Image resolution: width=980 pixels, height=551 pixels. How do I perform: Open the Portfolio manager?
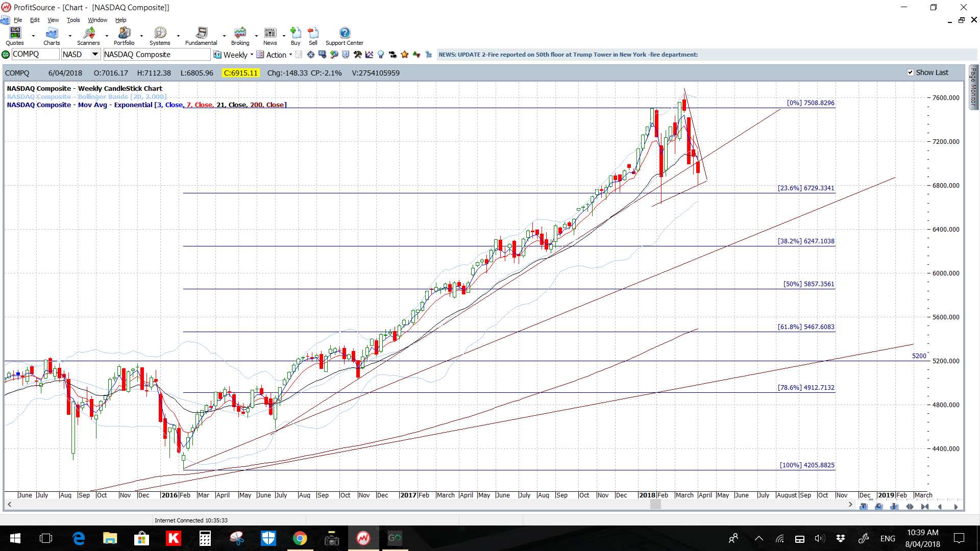(x=124, y=36)
